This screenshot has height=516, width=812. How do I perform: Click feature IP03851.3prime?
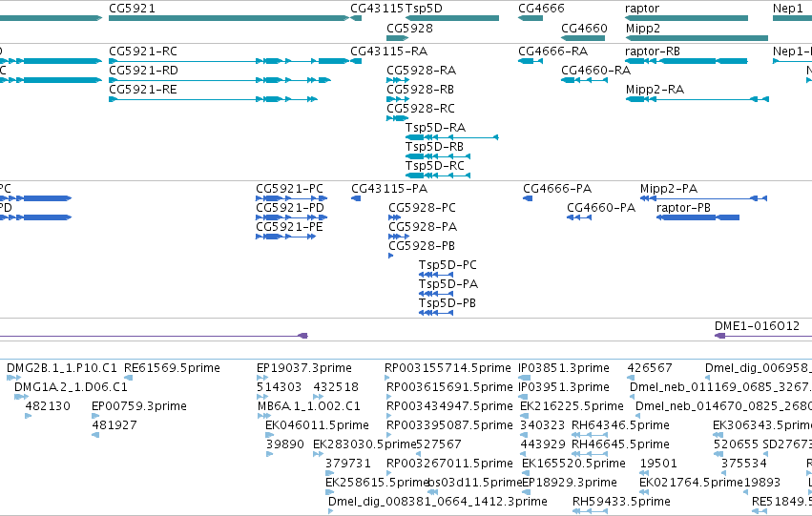564,368
